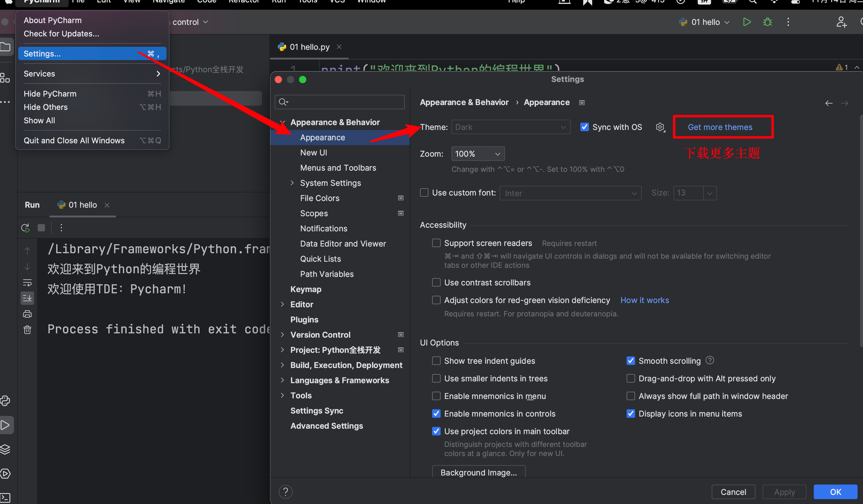Switch to the 01 hello.py editor tab

click(x=309, y=47)
